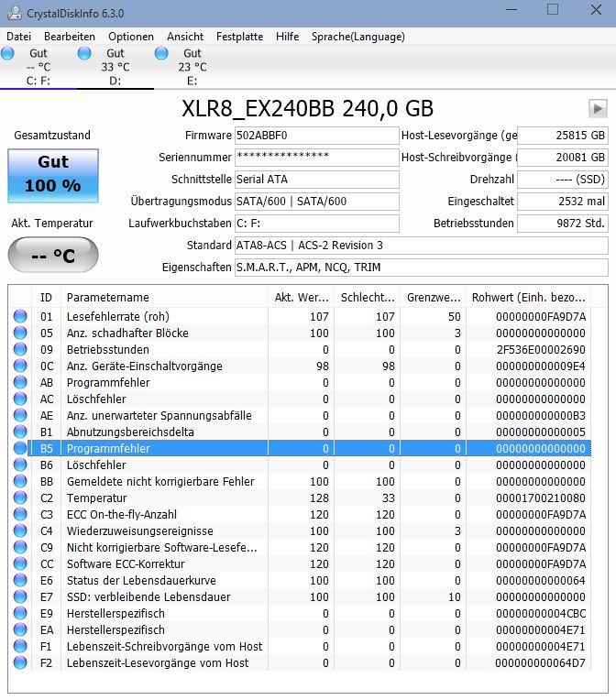Click the temperature display button

pyautogui.click(x=53, y=255)
